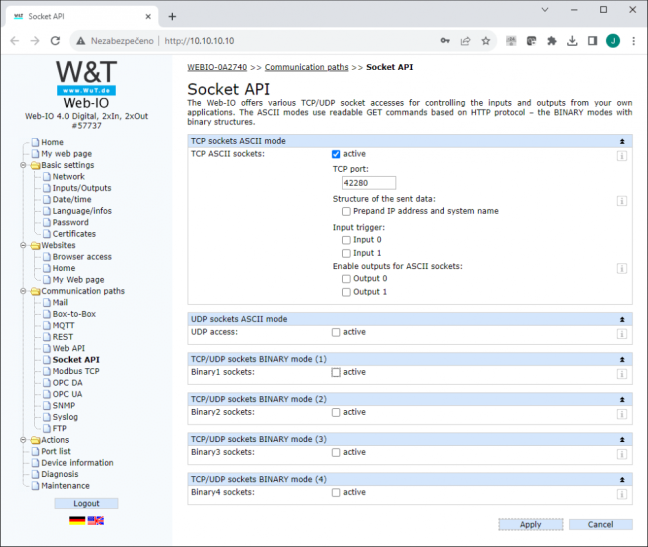Click Cancel button

click(600, 524)
